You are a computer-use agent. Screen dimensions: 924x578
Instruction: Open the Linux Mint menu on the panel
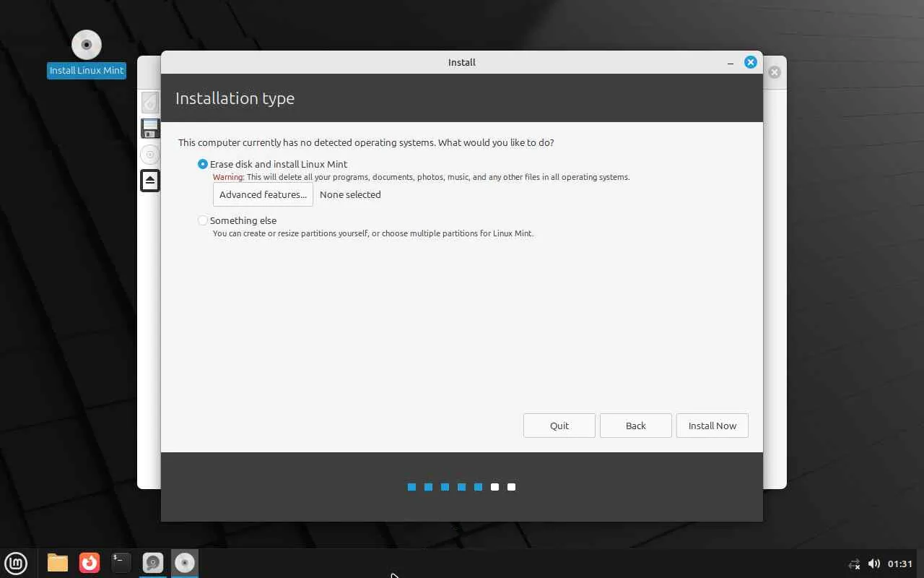point(16,563)
